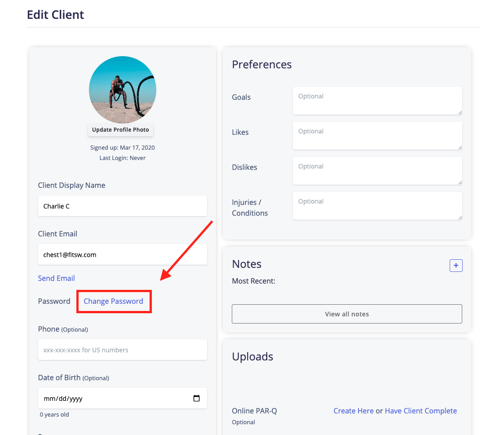Click the View all notes button
This screenshot has height=435, width=504.
click(346, 314)
